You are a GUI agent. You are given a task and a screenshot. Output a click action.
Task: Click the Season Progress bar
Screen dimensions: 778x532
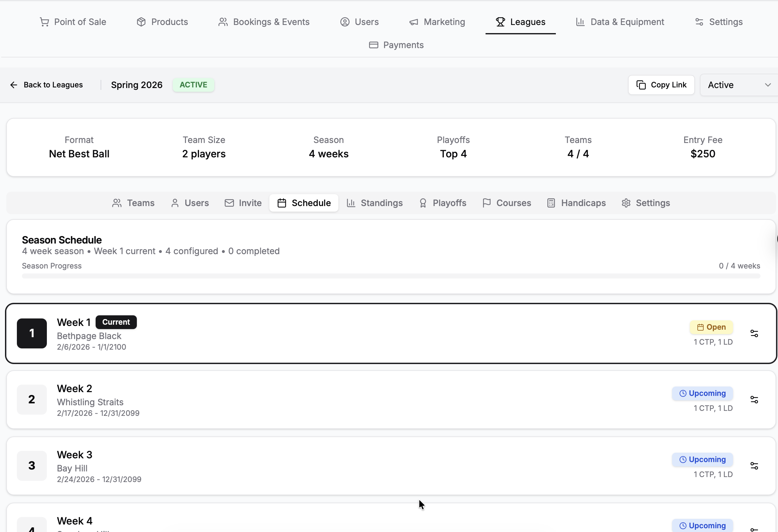(x=391, y=276)
